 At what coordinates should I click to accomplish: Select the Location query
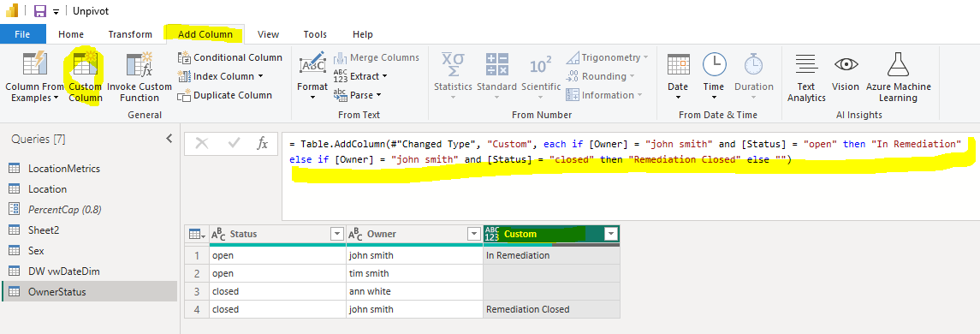coord(89,189)
